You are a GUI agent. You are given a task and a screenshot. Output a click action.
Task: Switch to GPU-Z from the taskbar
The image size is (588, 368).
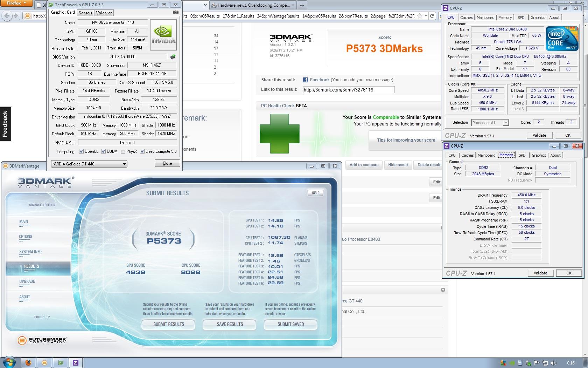(61, 363)
